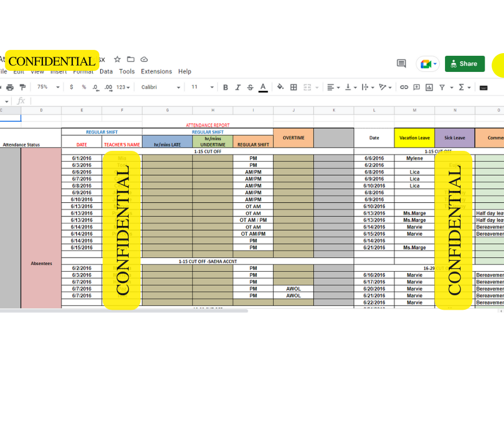Select the 6/15/2016 date cell in column E
Viewport: 504px width, 423px height.
[x=81, y=247]
